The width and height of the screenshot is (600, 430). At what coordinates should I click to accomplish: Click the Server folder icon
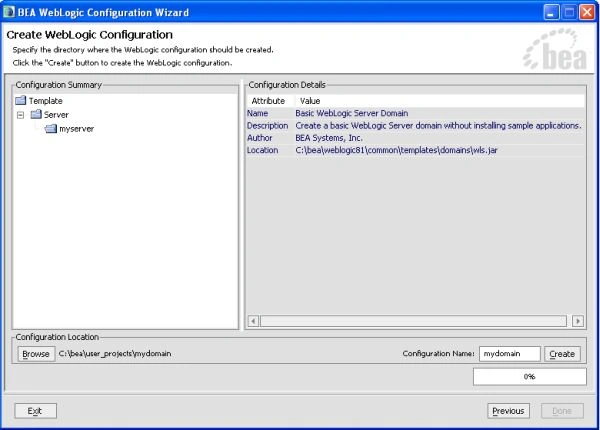click(x=36, y=114)
